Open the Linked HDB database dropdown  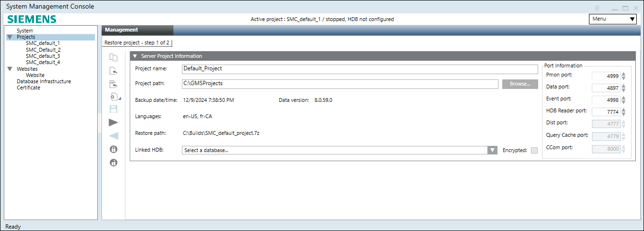(492, 150)
